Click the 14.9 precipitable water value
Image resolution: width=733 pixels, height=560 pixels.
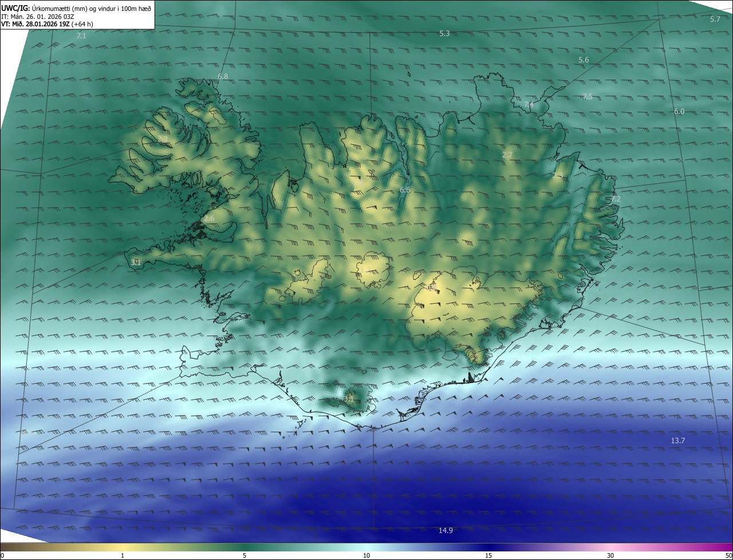point(446,531)
